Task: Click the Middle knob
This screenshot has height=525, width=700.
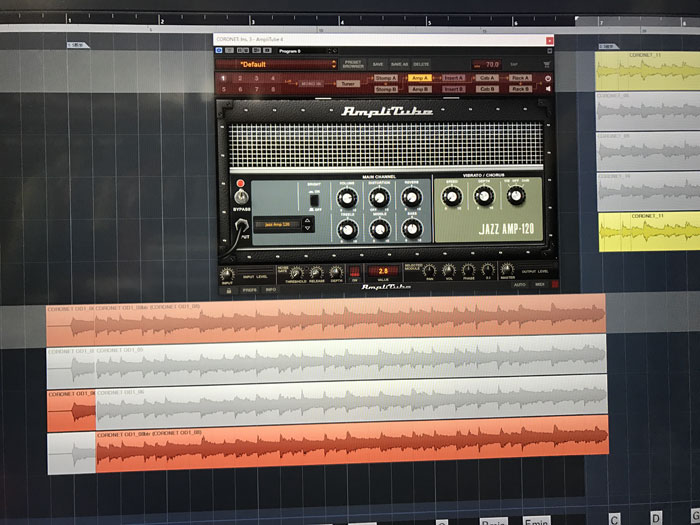Action: [379, 229]
